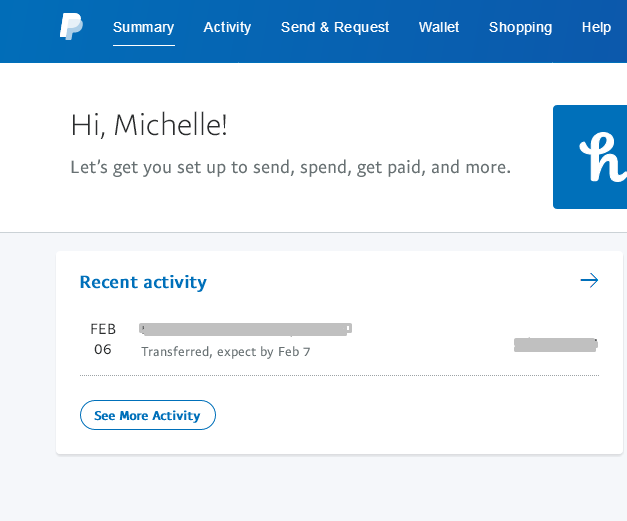Viewport: 627px width, 521px height.
Task: Click the 'Transferred, expect by Feb 7' status
Action: click(x=226, y=352)
